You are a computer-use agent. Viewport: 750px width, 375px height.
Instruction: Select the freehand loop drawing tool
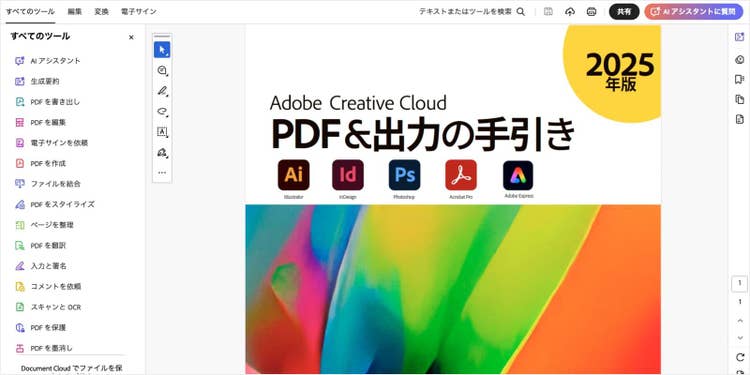pos(162,111)
